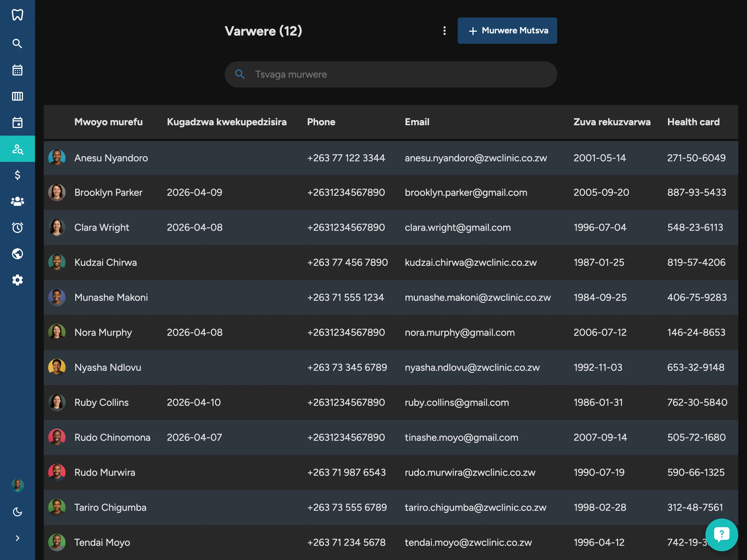Expand the sidebar with chevron arrow
The height and width of the screenshot is (560, 747).
[x=17, y=538]
